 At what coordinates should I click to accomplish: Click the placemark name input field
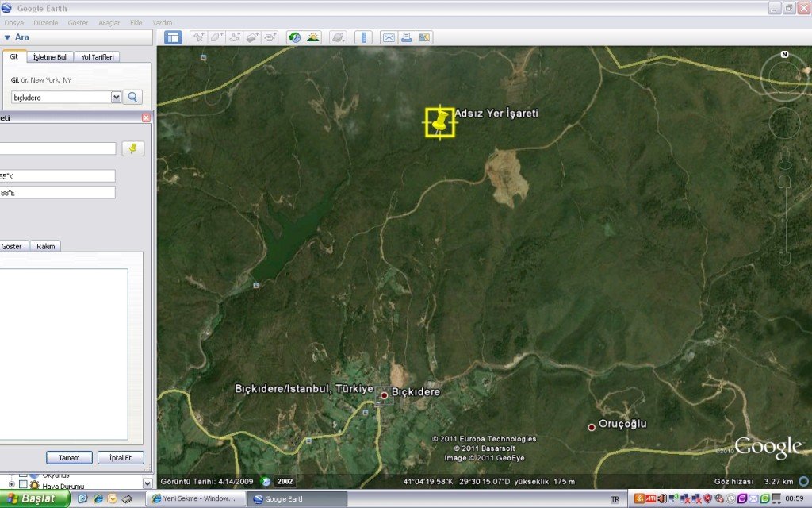[x=57, y=148]
